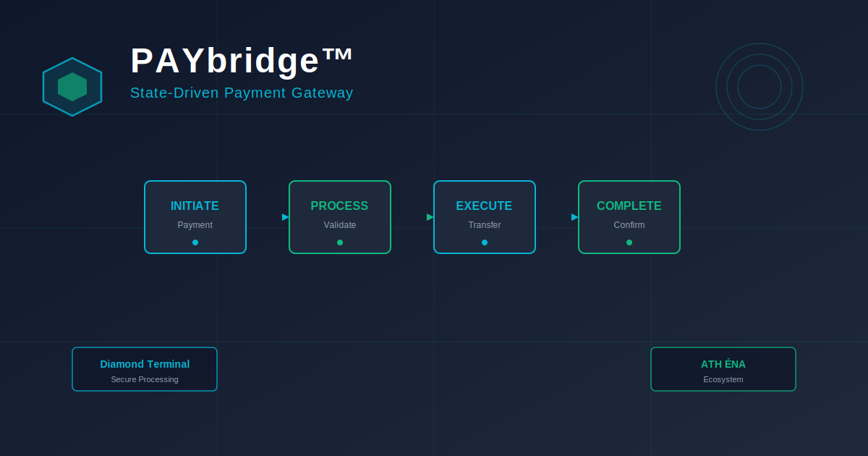Click the PAYbridge™ title text
The image size is (868, 456).
tap(242, 61)
